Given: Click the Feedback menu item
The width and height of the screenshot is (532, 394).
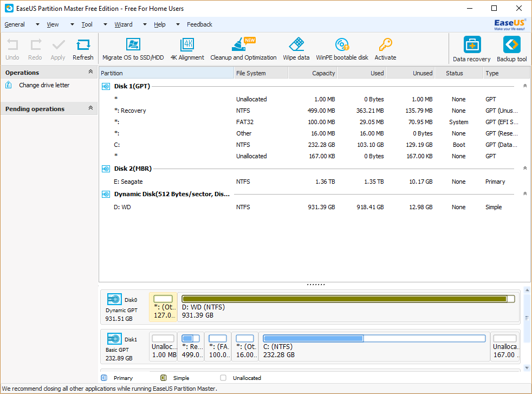Looking at the screenshot, I should pos(199,24).
